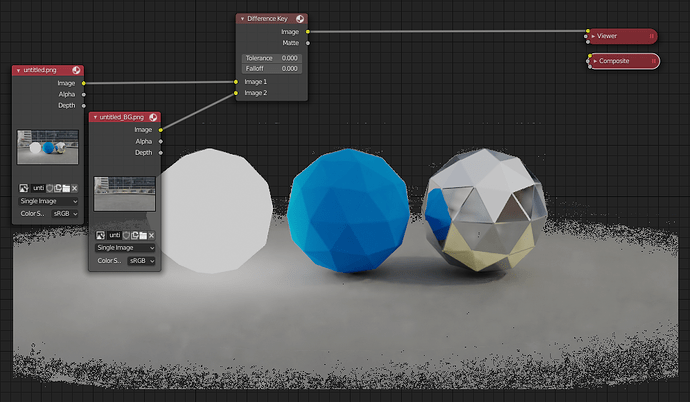Click open folder icon in untitled_BG.png node
Image resolution: width=690 pixels, height=402 pixels.
pyautogui.click(x=143, y=235)
